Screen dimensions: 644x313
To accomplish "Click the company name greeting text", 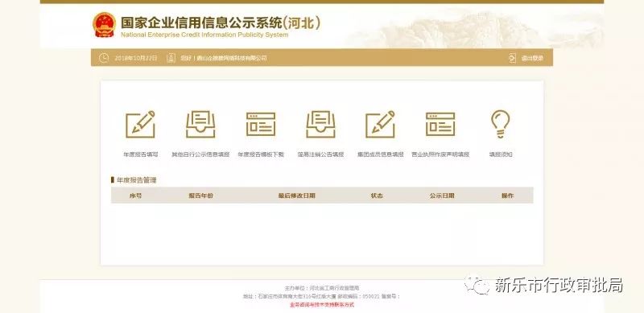I will [x=224, y=58].
